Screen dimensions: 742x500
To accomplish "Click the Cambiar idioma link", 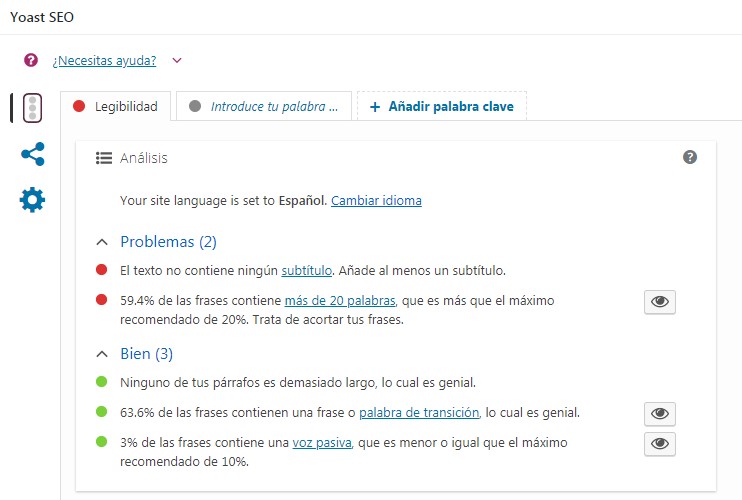I will 376,201.
